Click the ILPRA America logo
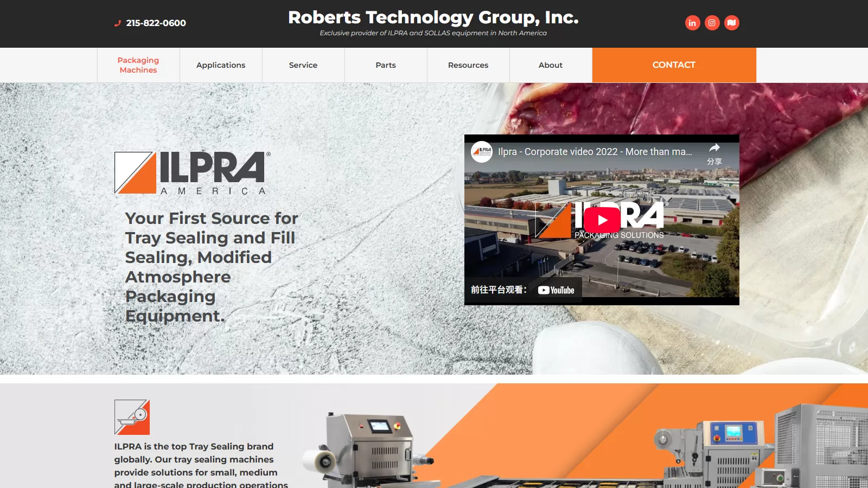Image resolution: width=868 pixels, height=488 pixels. (193, 173)
